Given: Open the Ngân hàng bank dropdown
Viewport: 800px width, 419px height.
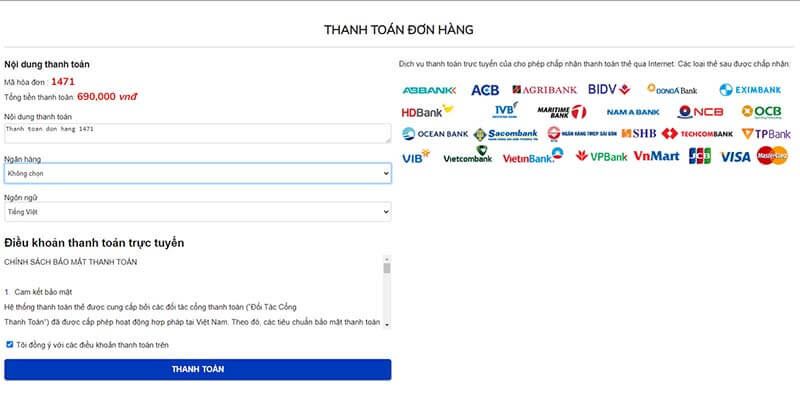Looking at the screenshot, I should point(197,174).
